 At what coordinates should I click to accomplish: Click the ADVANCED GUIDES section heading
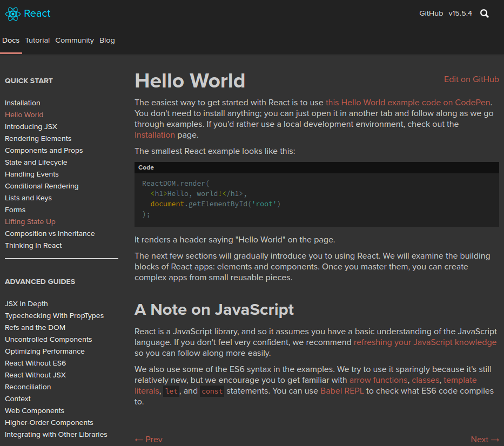pyautogui.click(x=40, y=281)
